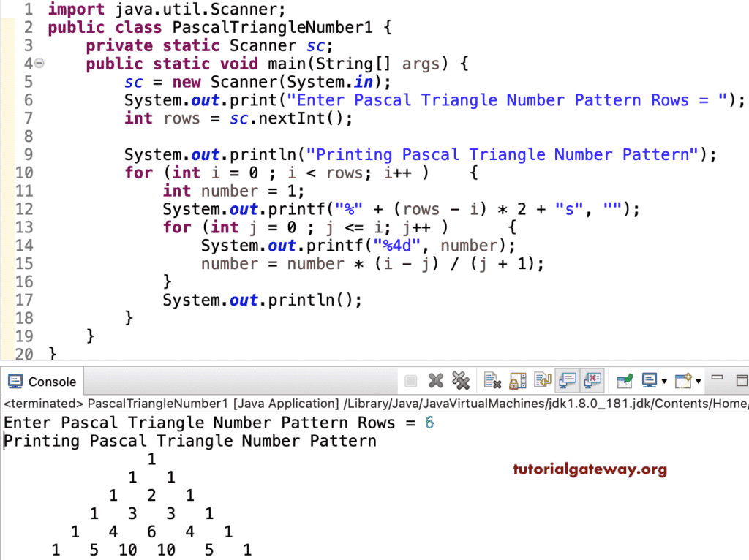
Task: Disable Show Console When Standard Out Changes
Action: pos(568,380)
